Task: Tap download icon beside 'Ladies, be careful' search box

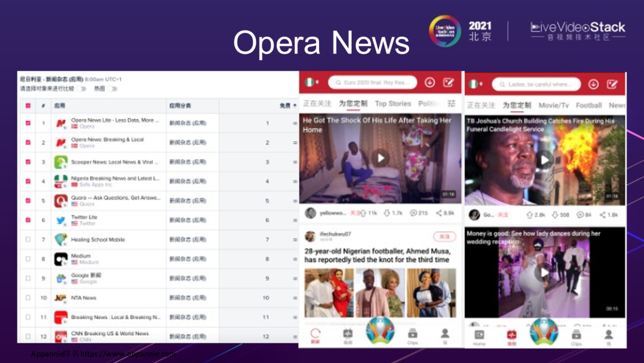Action: tap(593, 84)
